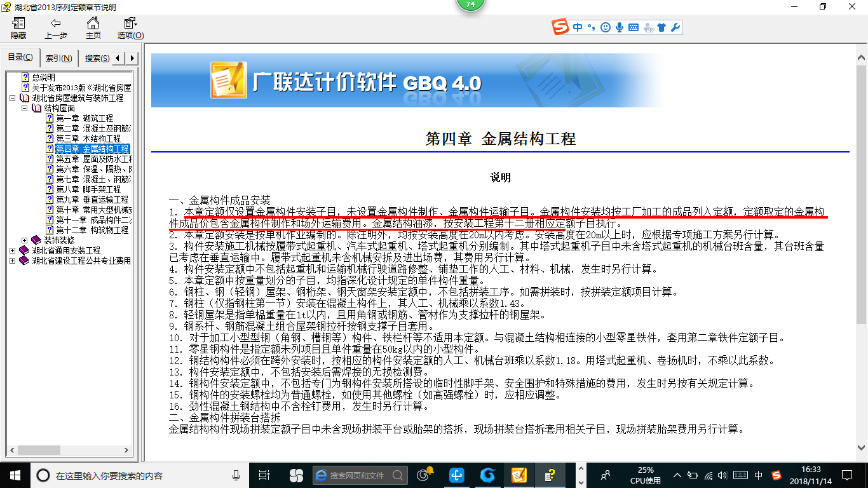This screenshot has width=868, height=488.
Task: Click the help viewer taskbar icon
Action: (550, 475)
